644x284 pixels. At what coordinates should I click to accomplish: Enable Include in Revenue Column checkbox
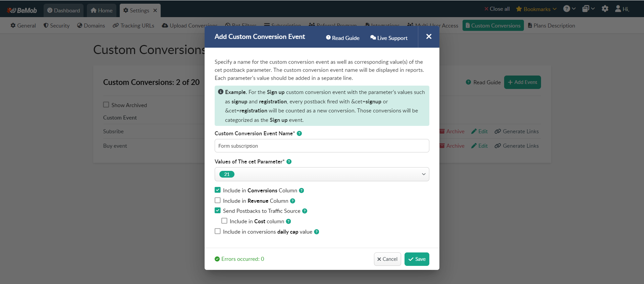tap(218, 201)
